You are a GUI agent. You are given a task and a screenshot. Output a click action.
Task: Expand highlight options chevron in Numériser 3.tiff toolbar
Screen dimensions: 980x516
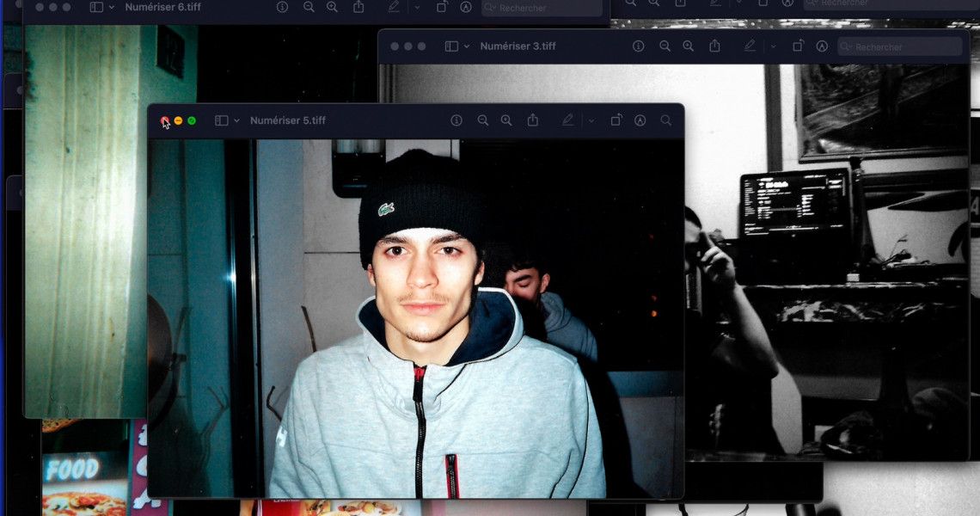(x=773, y=46)
